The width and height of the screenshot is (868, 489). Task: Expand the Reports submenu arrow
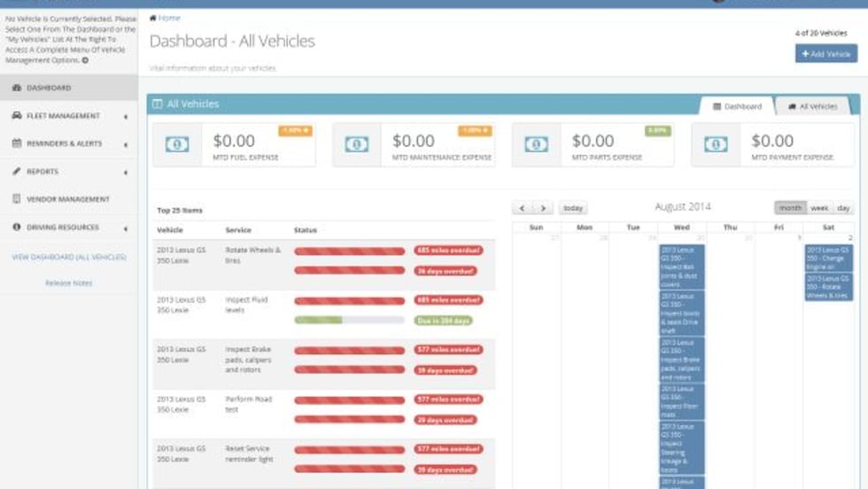(125, 173)
